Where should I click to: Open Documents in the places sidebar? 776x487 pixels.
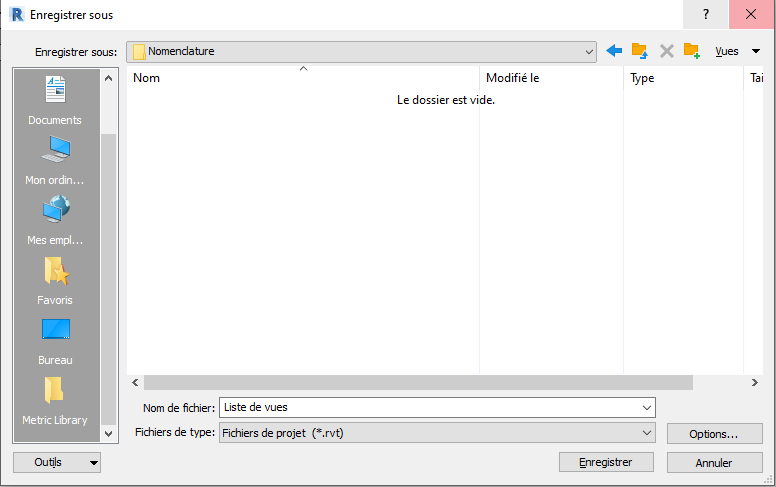(x=55, y=101)
